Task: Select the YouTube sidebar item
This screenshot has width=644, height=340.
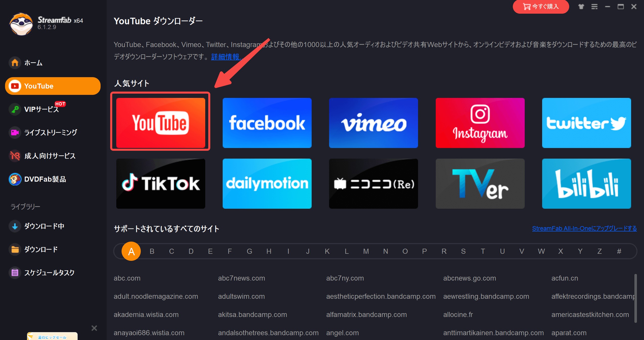Action: click(53, 86)
